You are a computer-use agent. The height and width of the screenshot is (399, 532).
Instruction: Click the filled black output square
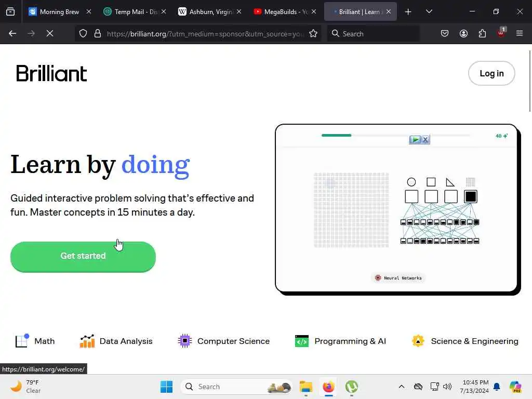tap(471, 196)
